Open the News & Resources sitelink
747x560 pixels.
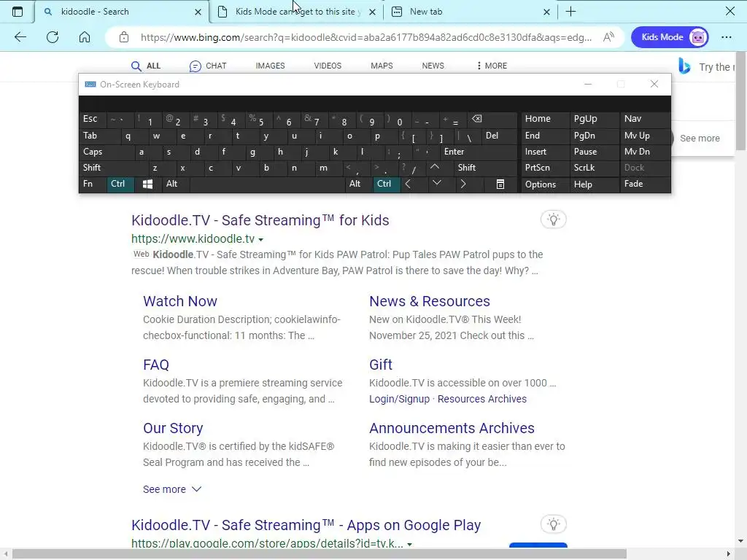tap(429, 301)
